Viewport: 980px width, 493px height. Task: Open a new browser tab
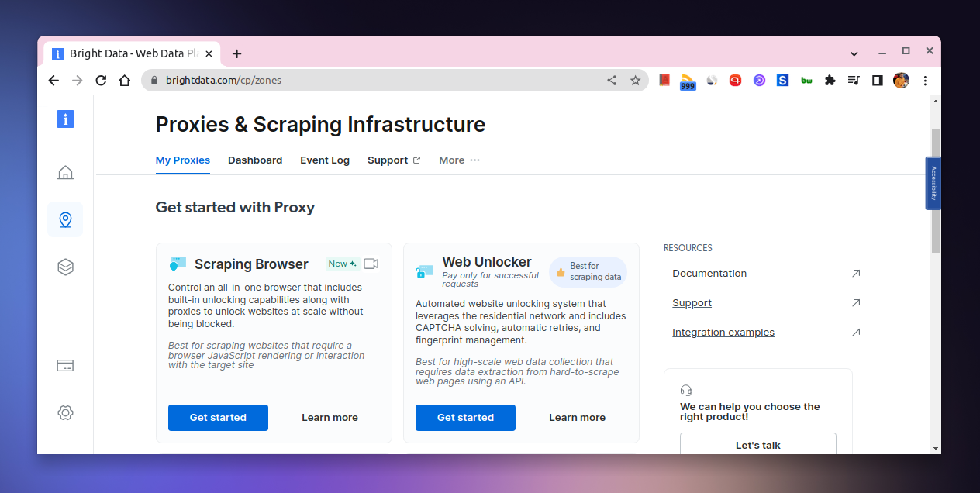236,53
